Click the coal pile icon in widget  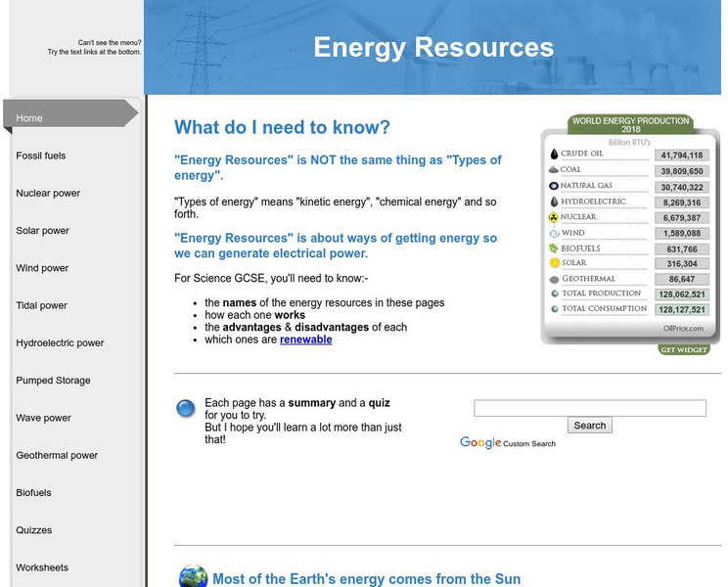point(554,170)
